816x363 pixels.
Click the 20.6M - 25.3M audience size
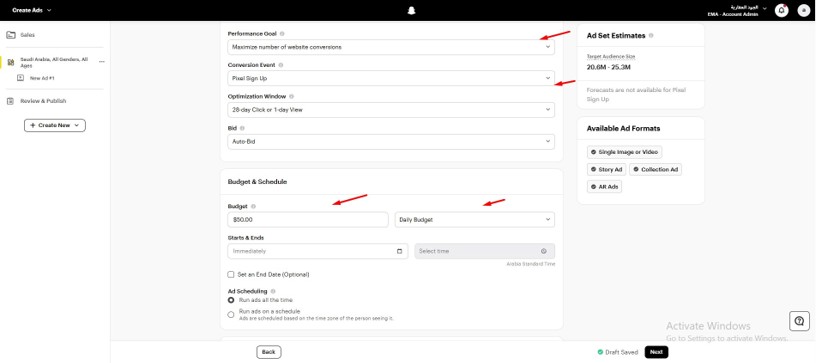(608, 67)
